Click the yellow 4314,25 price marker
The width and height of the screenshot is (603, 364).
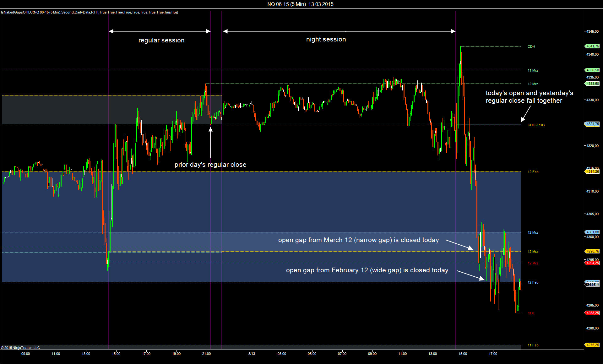592,171
